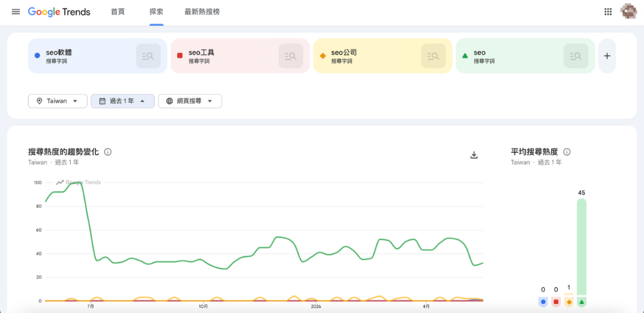
Task: Click the 4月 axis label
Action: [x=426, y=307]
